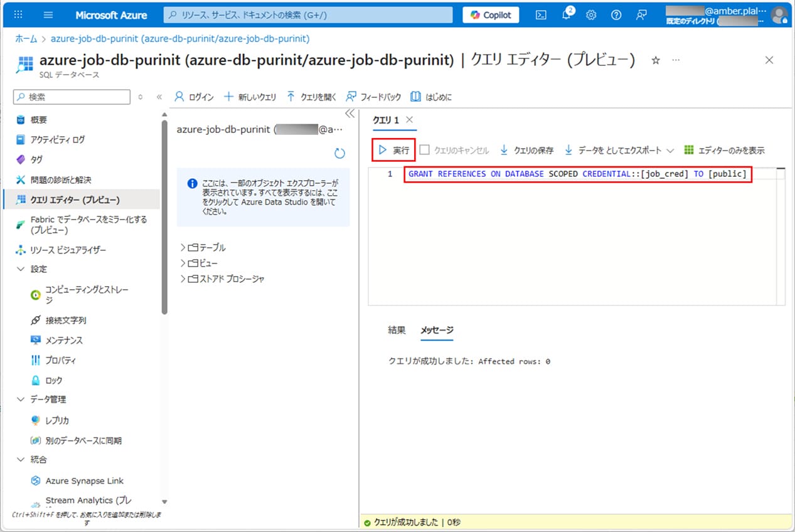Expand the テーブル folder
The image size is (795, 532).
183,247
